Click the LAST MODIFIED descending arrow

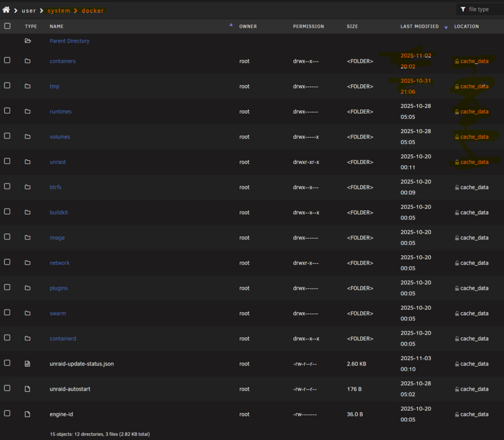click(446, 28)
